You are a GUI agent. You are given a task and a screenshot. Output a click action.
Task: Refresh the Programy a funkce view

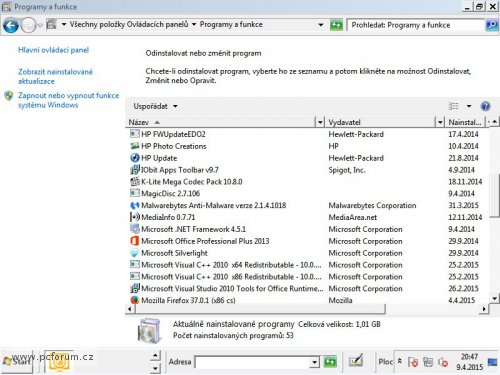click(x=336, y=25)
